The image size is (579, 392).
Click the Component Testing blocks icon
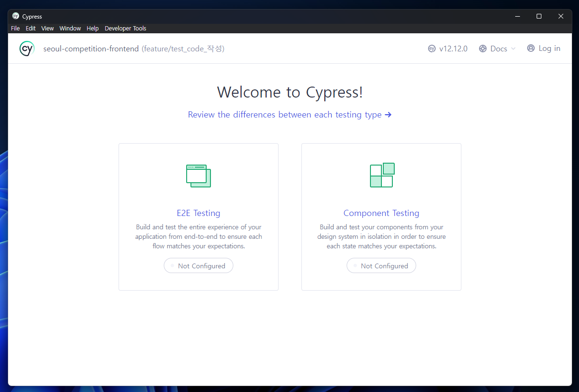[382, 175]
